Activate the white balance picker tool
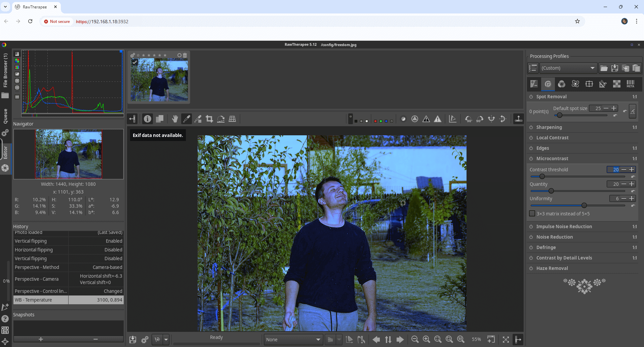644x347 pixels. click(x=186, y=119)
